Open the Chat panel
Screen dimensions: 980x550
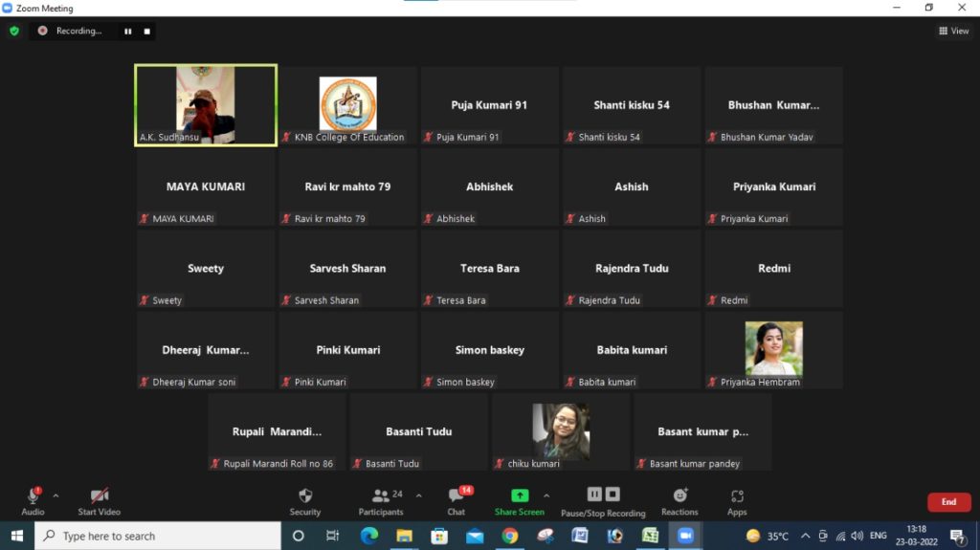tap(457, 501)
